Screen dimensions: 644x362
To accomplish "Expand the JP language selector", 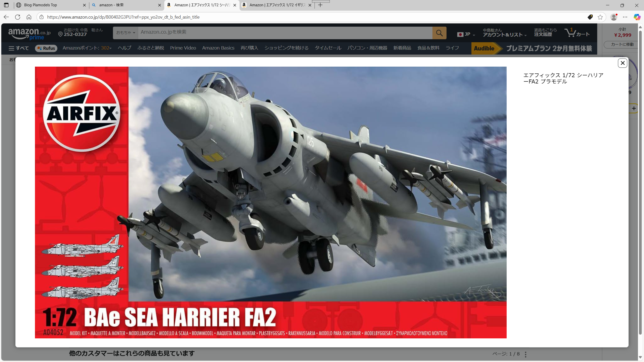I will point(466,34).
